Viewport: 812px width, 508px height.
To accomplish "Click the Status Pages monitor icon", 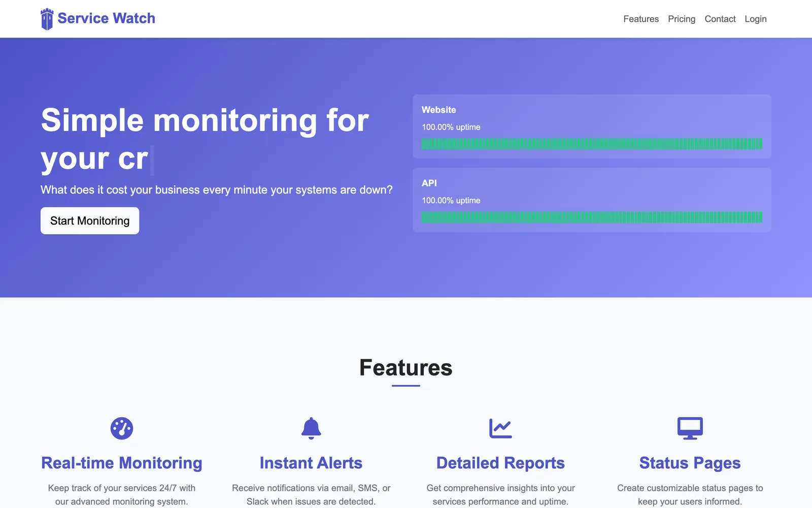I will [690, 428].
